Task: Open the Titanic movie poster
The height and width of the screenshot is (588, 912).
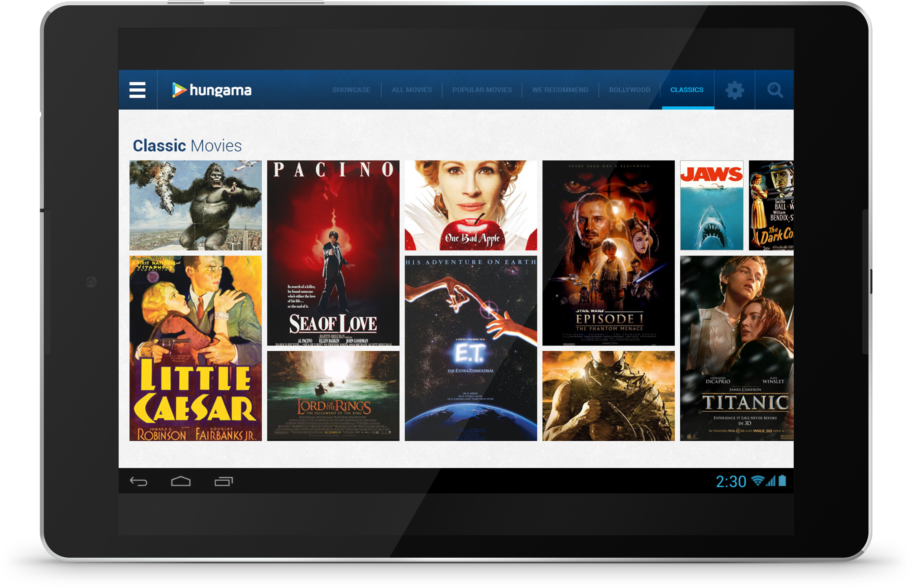Action: (x=737, y=348)
